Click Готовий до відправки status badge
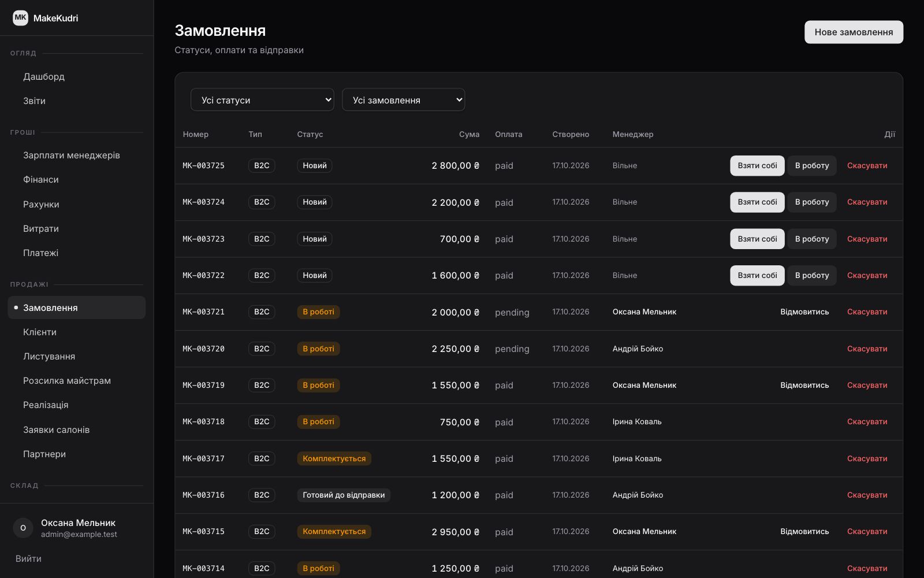This screenshot has width=924, height=578. click(x=344, y=495)
